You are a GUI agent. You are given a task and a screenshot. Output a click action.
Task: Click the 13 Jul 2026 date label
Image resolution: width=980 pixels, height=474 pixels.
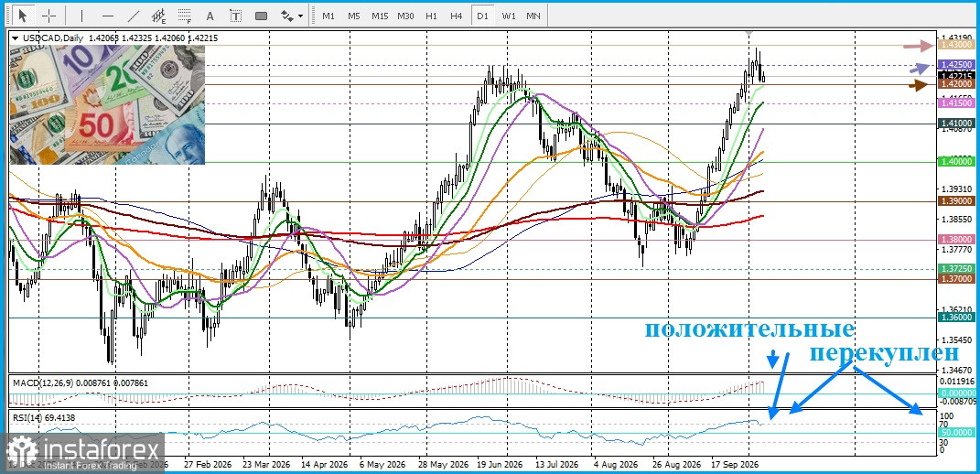point(555,465)
